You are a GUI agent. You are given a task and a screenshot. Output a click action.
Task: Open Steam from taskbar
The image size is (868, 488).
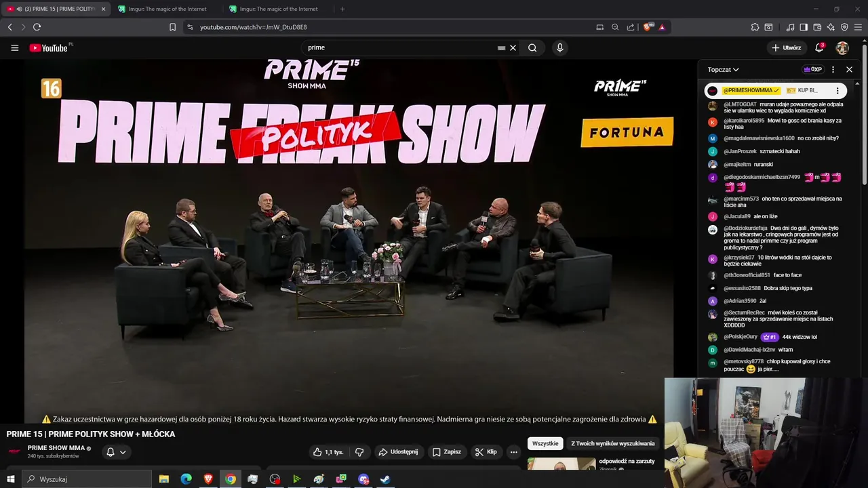pyautogui.click(x=385, y=479)
